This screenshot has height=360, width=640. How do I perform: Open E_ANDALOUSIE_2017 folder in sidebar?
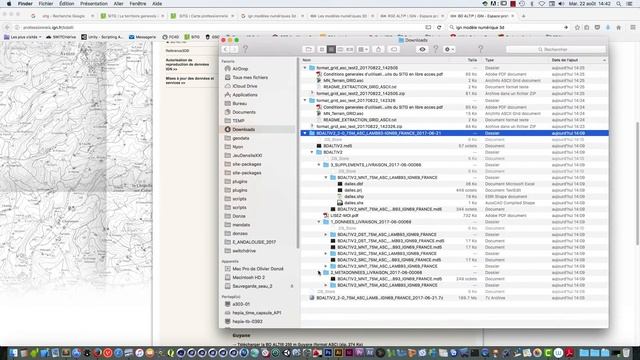click(x=254, y=242)
